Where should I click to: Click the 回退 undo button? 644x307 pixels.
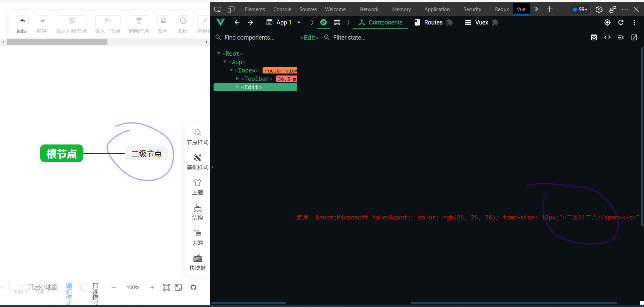point(22,21)
